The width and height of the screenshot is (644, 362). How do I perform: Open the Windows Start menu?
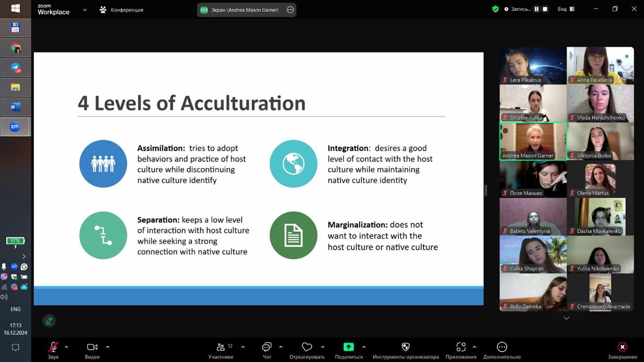[x=15, y=9]
